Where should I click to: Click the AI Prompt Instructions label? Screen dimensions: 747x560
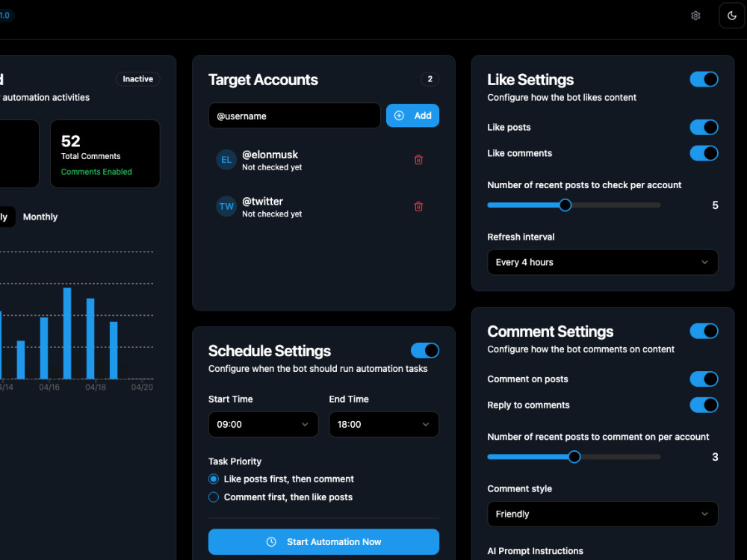tap(535, 551)
